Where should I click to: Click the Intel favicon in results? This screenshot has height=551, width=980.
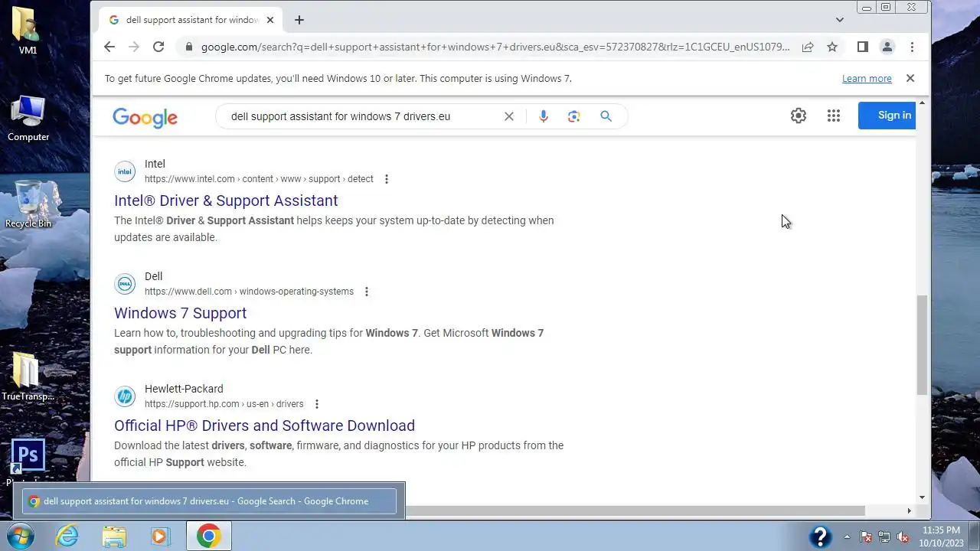click(125, 171)
